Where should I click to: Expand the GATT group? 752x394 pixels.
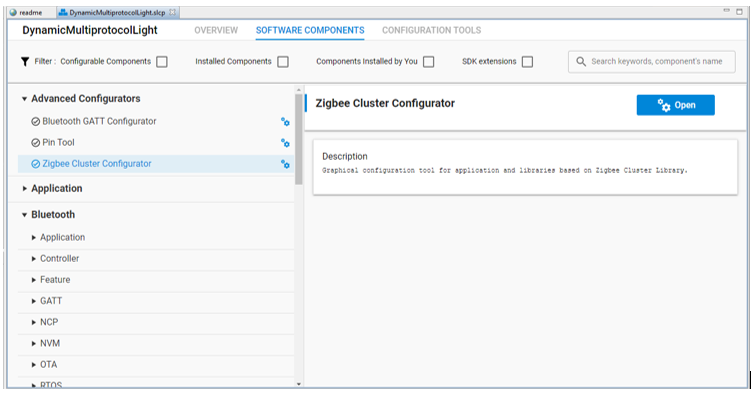coord(34,301)
